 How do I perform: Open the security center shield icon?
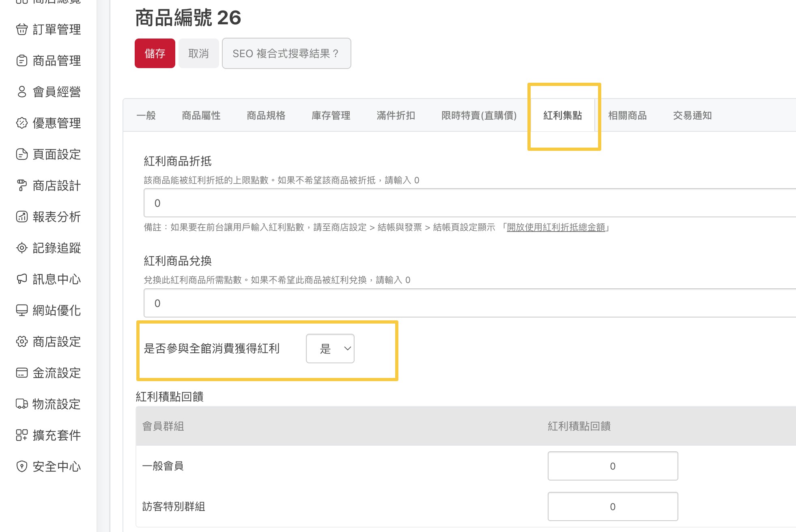(x=22, y=466)
